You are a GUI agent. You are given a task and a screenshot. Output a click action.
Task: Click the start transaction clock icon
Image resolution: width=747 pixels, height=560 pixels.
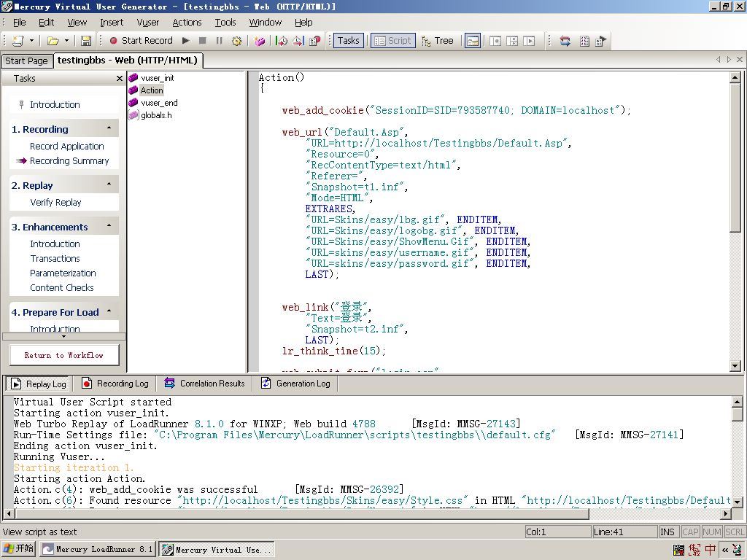pos(282,41)
